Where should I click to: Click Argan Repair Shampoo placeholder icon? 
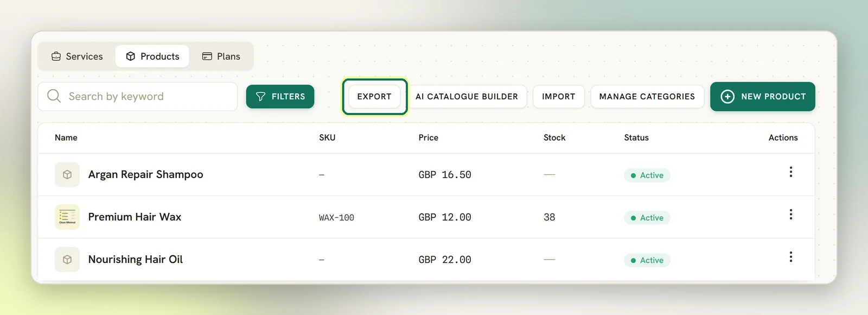coord(67,175)
